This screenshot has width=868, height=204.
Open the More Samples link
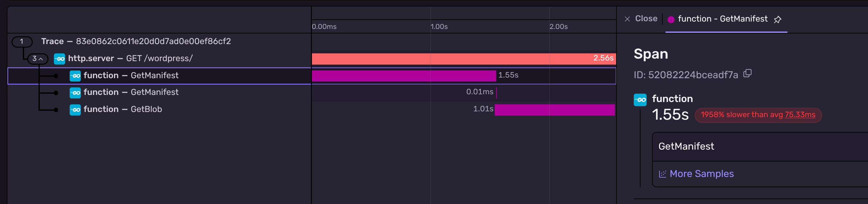[x=701, y=174]
